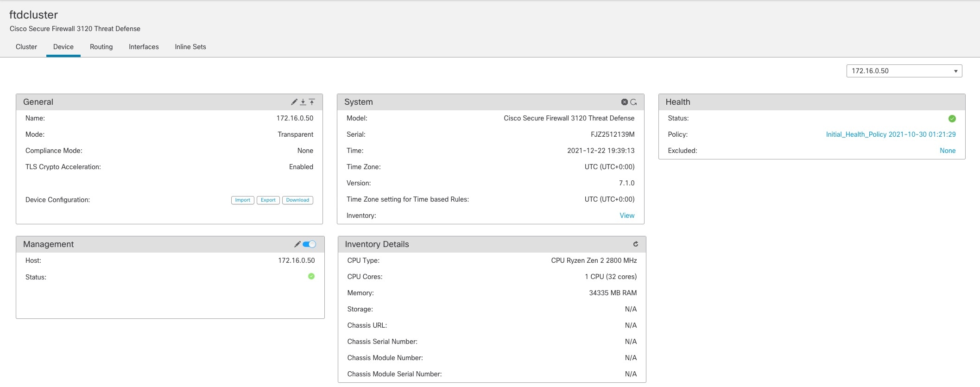Click the Version value 7.1.0
980x387 pixels.
click(x=626, y=183)
